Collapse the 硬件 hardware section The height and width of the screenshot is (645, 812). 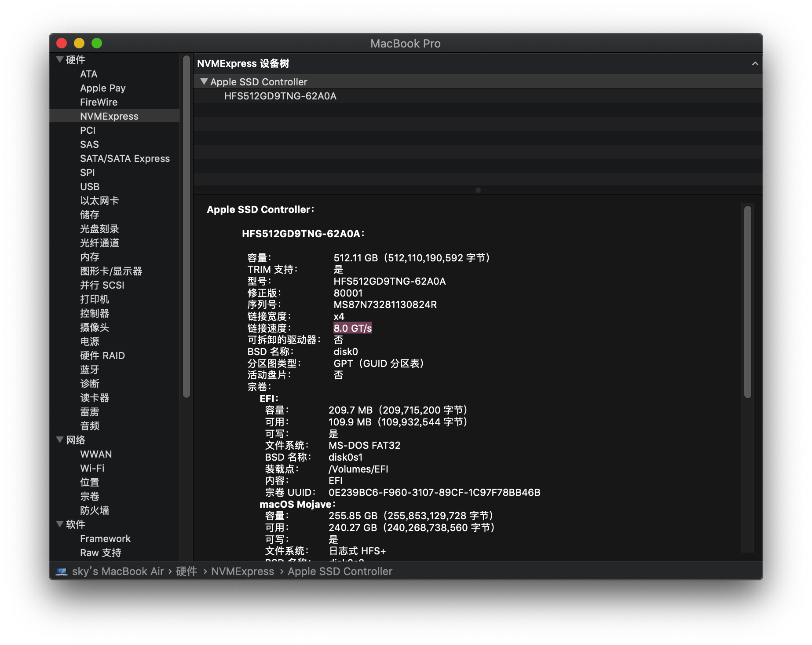pyautogui.click(x=60, y=59)
